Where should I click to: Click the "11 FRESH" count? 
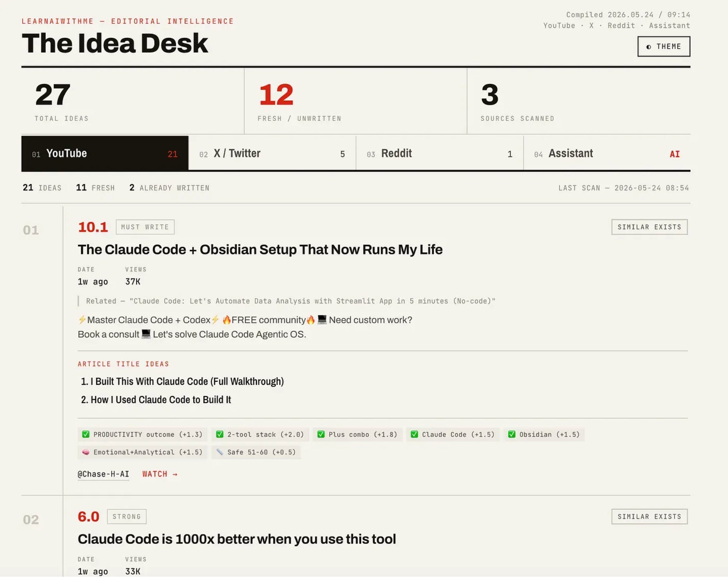point(95,188)
